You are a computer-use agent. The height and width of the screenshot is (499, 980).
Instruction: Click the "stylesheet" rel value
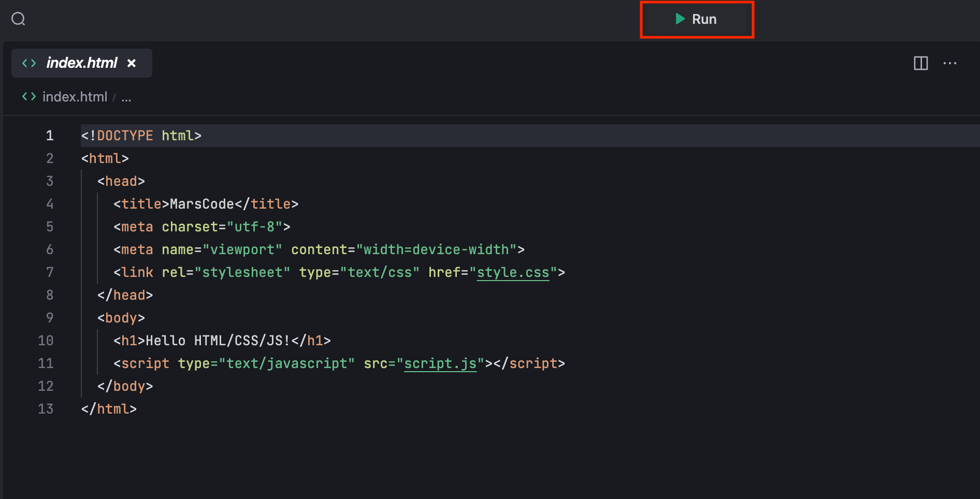pos(242,272)
